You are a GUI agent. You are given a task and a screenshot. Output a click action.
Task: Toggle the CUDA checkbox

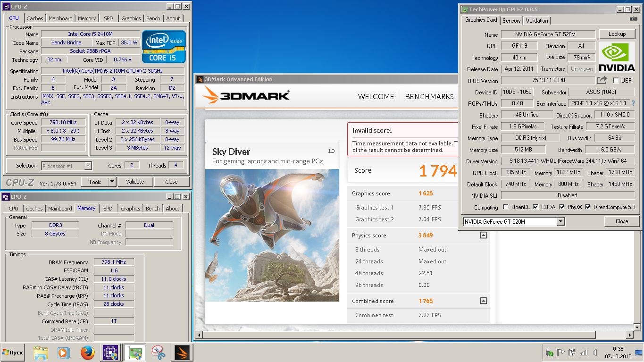click(535, 207)
